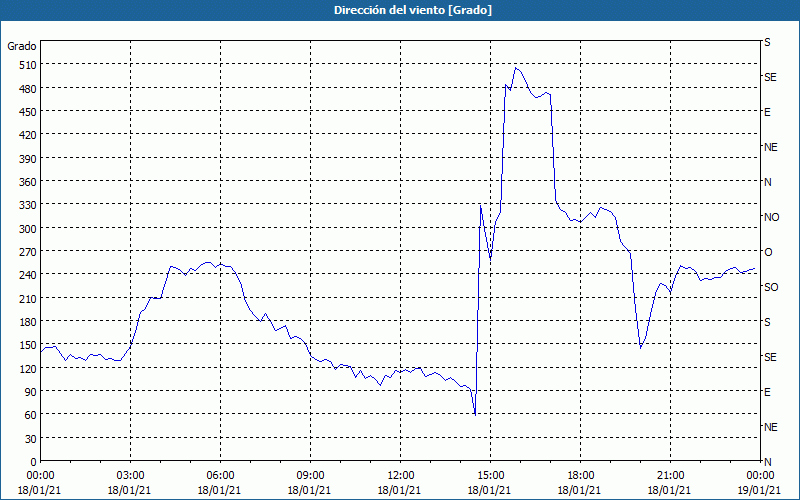
Task: Click the wind direction peak near 510 degrees
Action: [x=516, y=68]
